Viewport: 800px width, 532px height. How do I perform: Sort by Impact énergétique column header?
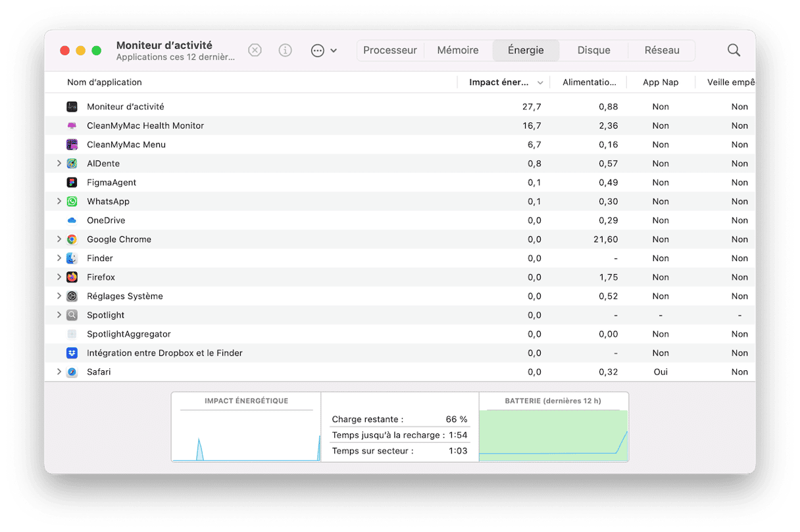pos(499,83)
